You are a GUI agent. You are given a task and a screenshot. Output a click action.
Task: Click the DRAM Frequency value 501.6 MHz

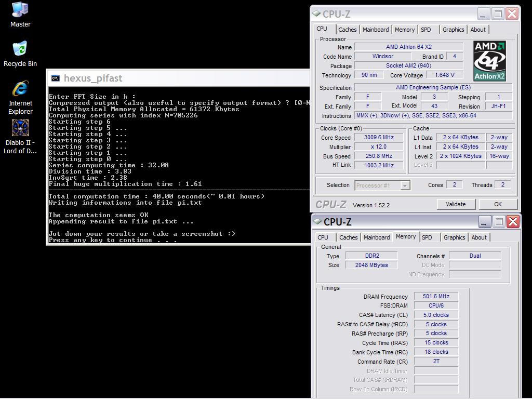tap(436, 296)
